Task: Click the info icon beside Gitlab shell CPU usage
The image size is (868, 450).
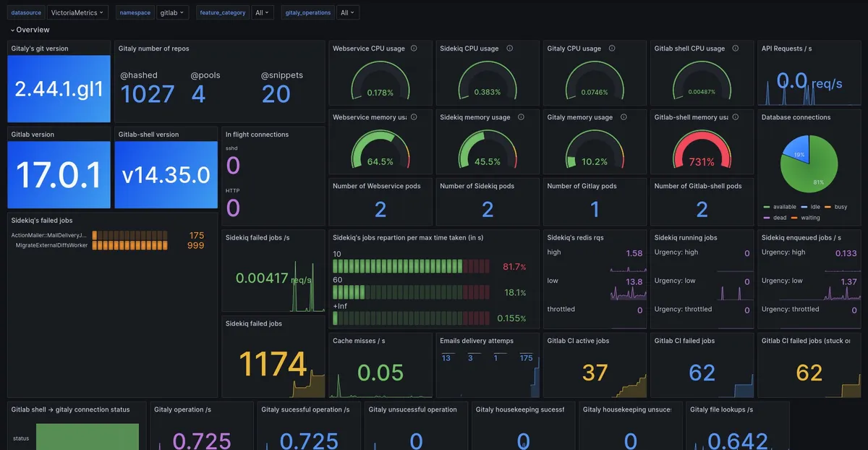Action: (736, 48)
